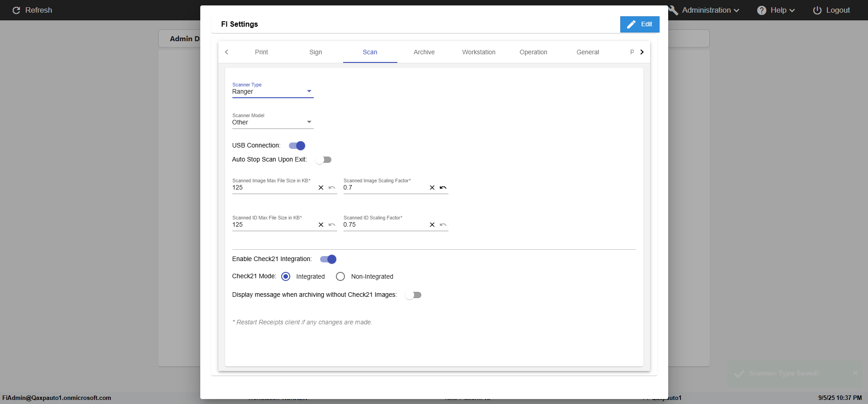The image size is (868, 404).
Task: Log out using the Logout button
Action: click(x=831, y=10)
